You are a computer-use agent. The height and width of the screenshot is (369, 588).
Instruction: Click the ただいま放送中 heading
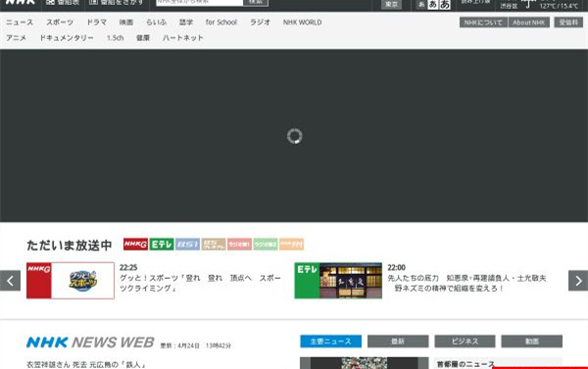pyautogui.click(x=70, y=245)
